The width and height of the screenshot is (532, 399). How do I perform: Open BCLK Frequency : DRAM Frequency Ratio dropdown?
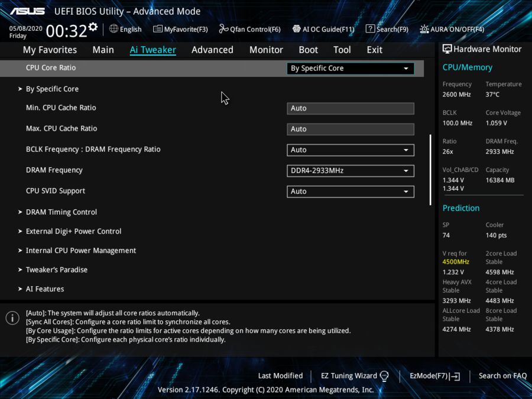(x=351, y=150)
